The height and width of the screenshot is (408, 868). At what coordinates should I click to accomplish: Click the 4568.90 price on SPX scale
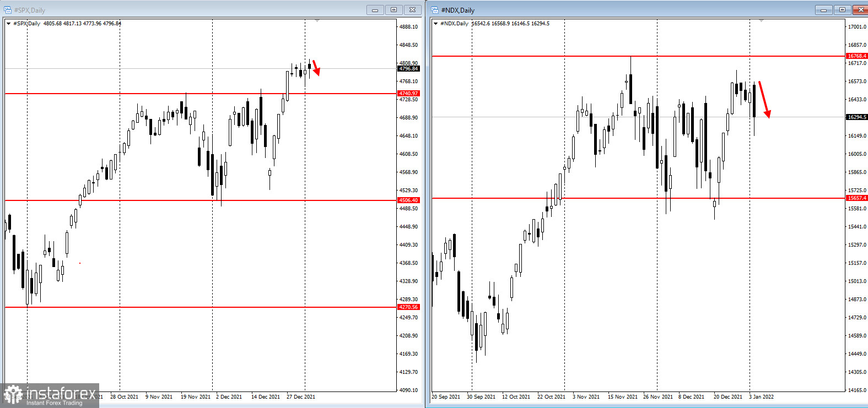(x=408, y=172)
